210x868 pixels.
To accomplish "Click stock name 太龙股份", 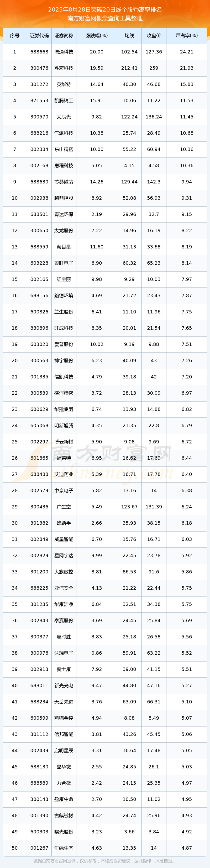I will click(64, 231).
